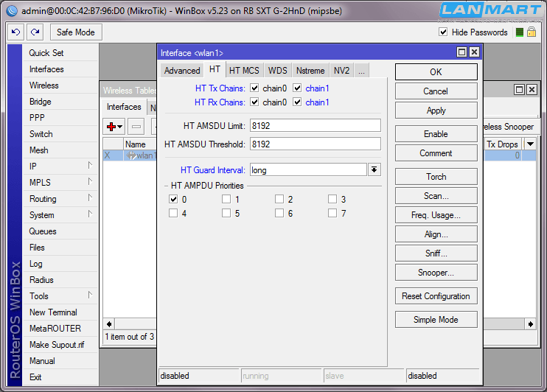Click Reset Configuration button
Image resolution: width=547 pixels, height=392 pixels.
point(436,296)
